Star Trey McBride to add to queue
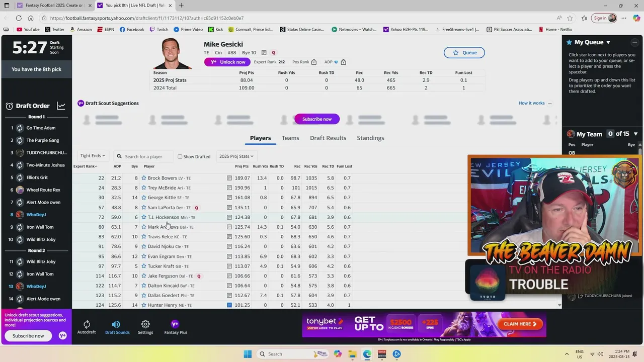 point(143,188)
